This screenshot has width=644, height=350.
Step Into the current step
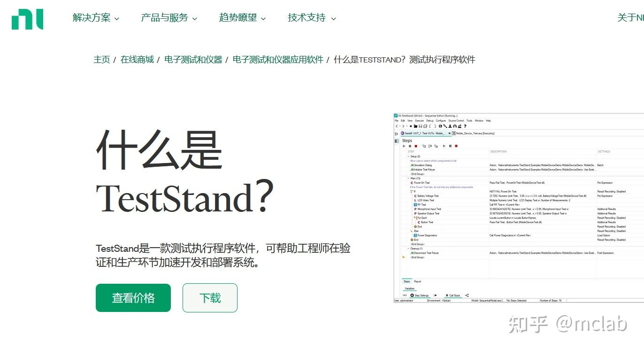pyautogui.click(x=424, y=146)
